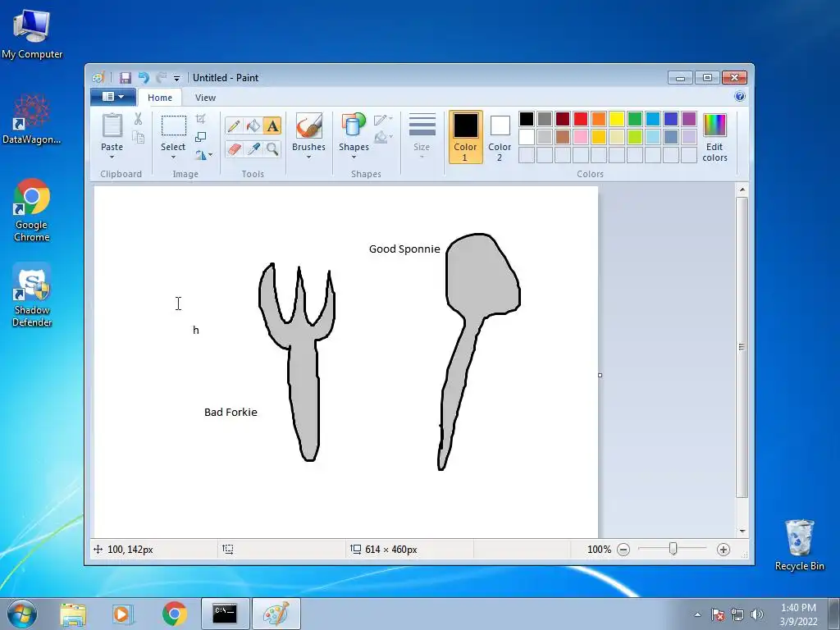Viewport: 840px width, 630px height.
Task: Switch to the View ribbon tab
Action: tap(205, 98)
